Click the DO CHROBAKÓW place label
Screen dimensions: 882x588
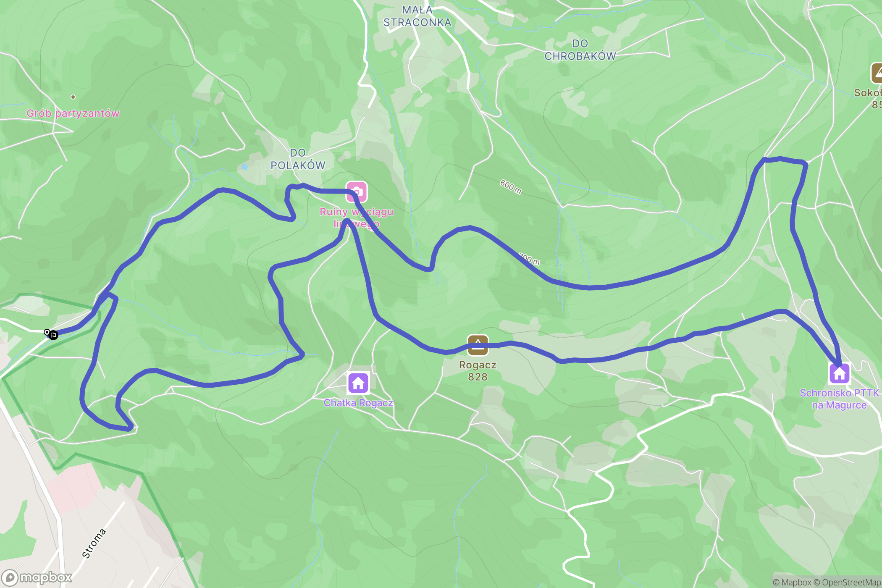point(580,50)
